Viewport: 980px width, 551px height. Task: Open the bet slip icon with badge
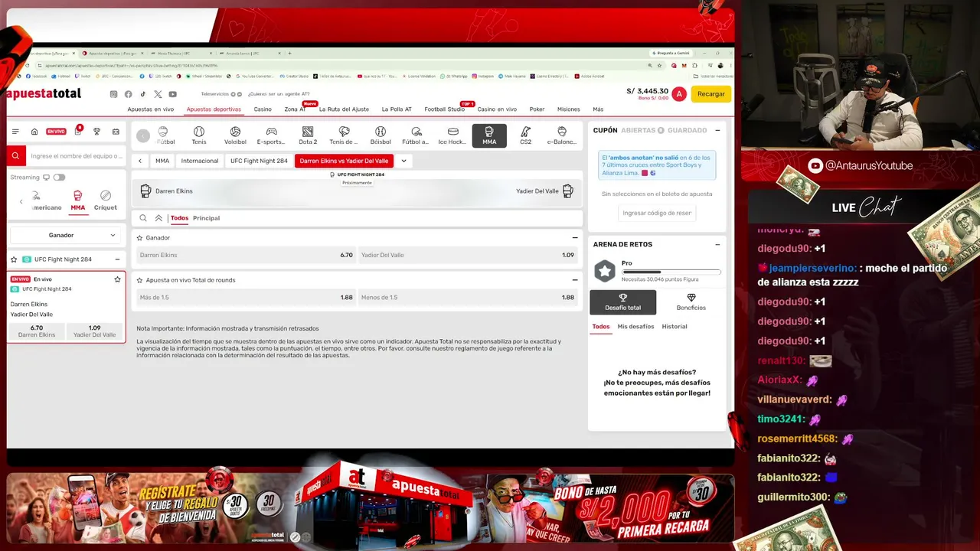[x=77, y=131]
